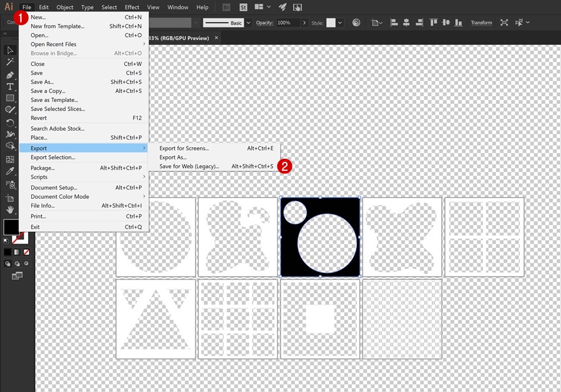Click the Style swatch box

click(331, 23)
